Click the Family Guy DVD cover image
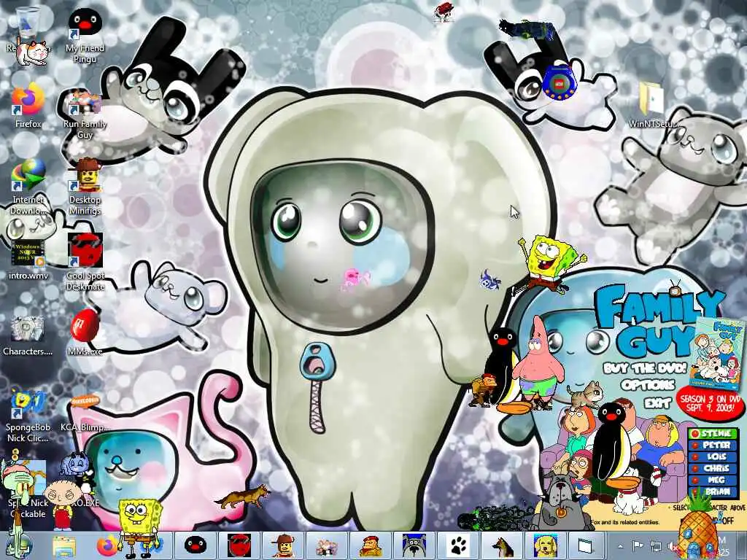The height and width of the screenshot is (560, 747). point(718,354)
